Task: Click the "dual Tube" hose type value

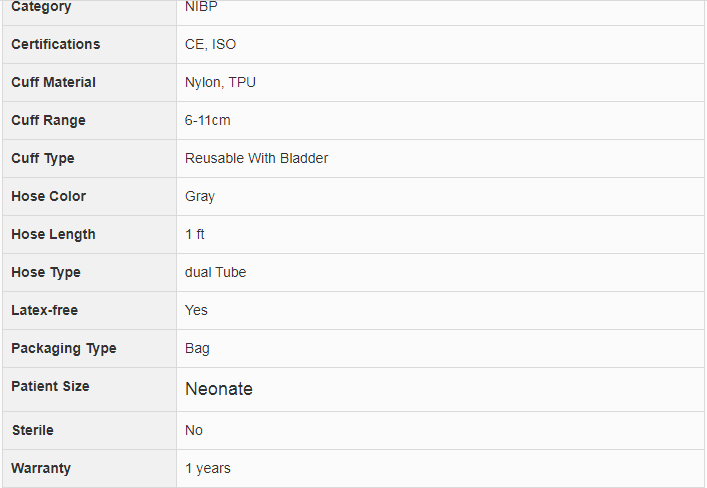Action: pos(215,272)
